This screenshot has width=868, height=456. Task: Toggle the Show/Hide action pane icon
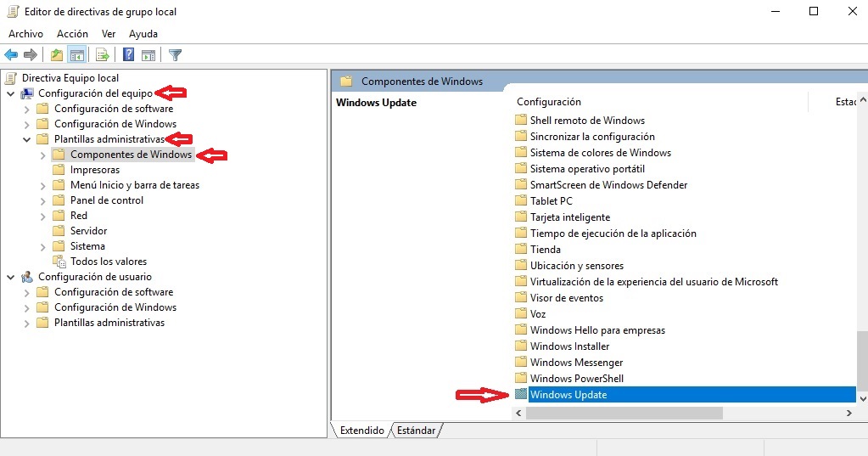point(148,55)
